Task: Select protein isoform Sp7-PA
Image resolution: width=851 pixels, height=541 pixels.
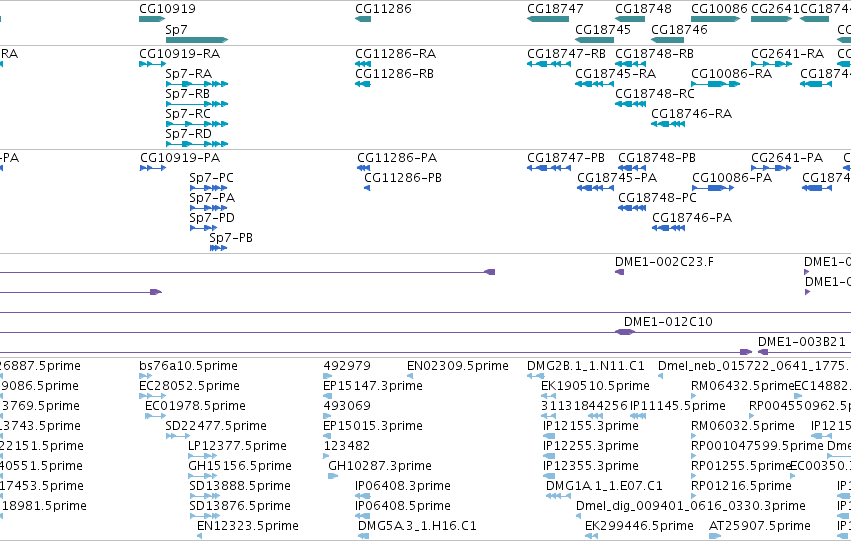Action: pyautogui.click(x=212, y=198)
